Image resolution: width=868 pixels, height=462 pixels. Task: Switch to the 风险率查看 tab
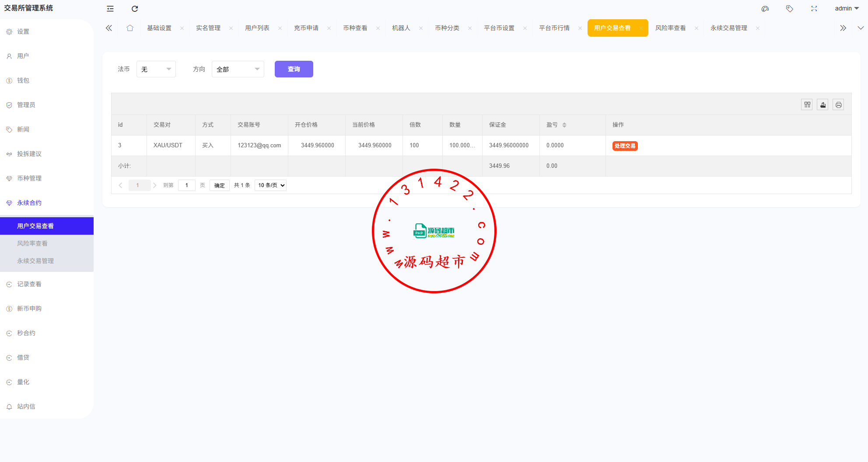click(x=670, y=28)
